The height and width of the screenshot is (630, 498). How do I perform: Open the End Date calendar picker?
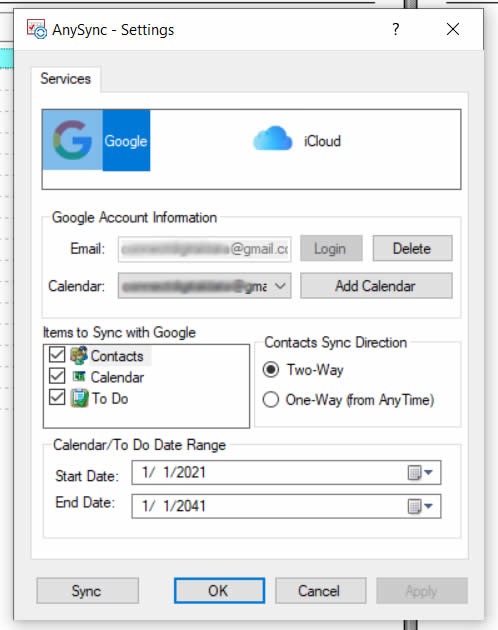coord(420,506)
